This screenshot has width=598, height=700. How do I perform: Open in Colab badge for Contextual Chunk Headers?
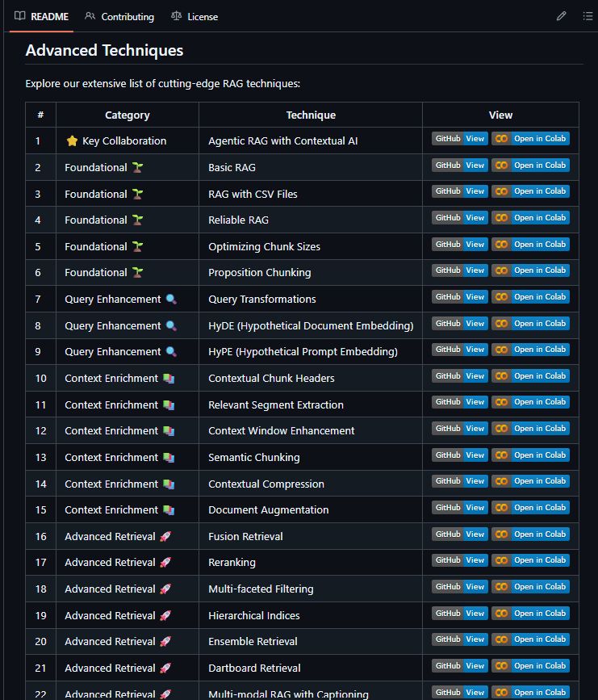530,376
